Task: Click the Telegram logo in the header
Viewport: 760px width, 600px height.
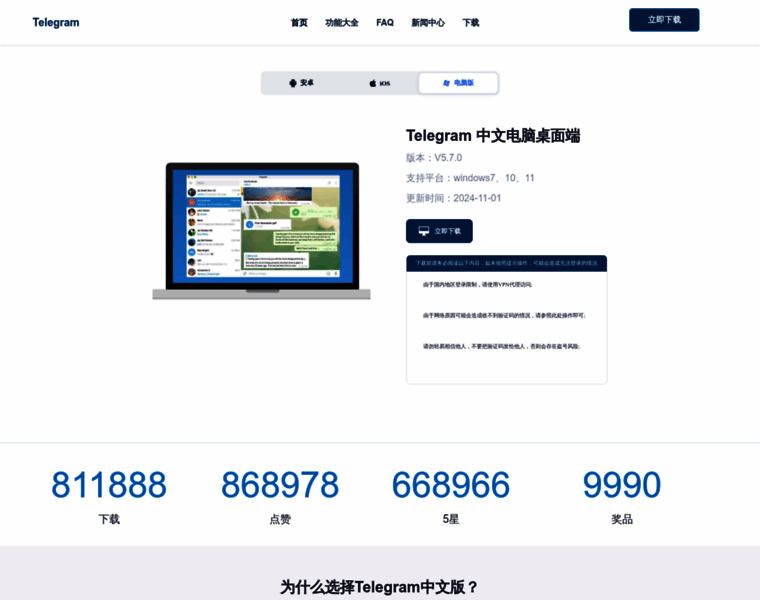Action: pyautogui.click(x=56, y=23)
